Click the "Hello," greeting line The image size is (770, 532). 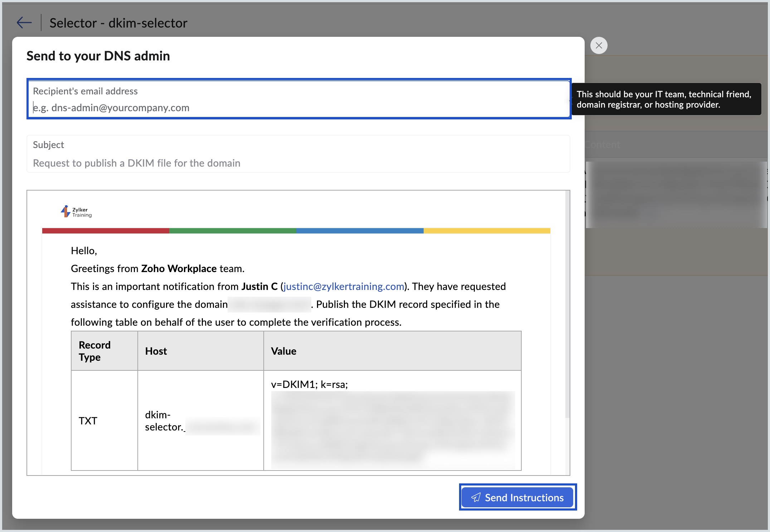(84, 251)
